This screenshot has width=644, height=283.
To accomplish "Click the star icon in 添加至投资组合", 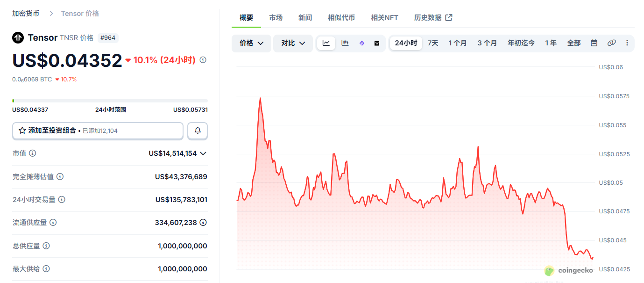I will [x=22, y=131].
